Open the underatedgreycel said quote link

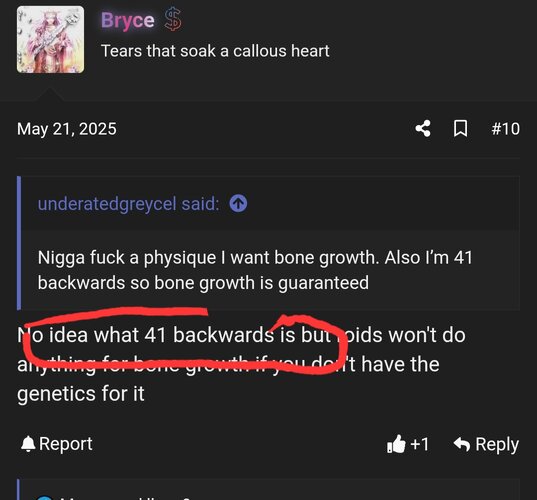point(128,204)
